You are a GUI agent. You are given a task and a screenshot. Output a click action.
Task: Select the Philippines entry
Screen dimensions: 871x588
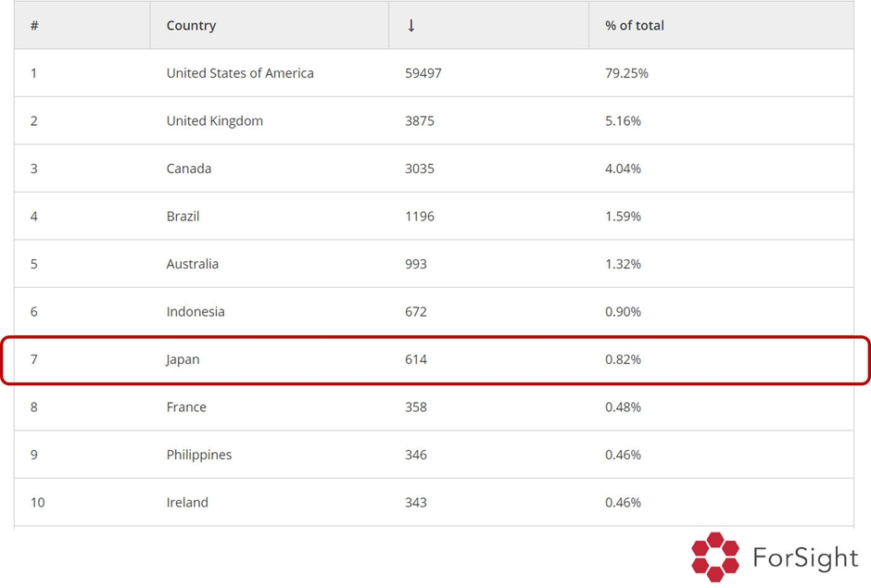(199, 455)
